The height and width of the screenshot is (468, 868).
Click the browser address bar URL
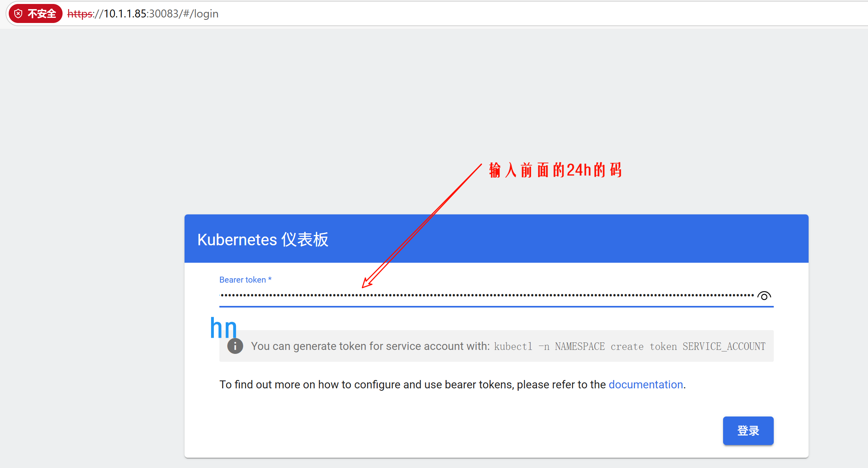[x=143, y=13]
